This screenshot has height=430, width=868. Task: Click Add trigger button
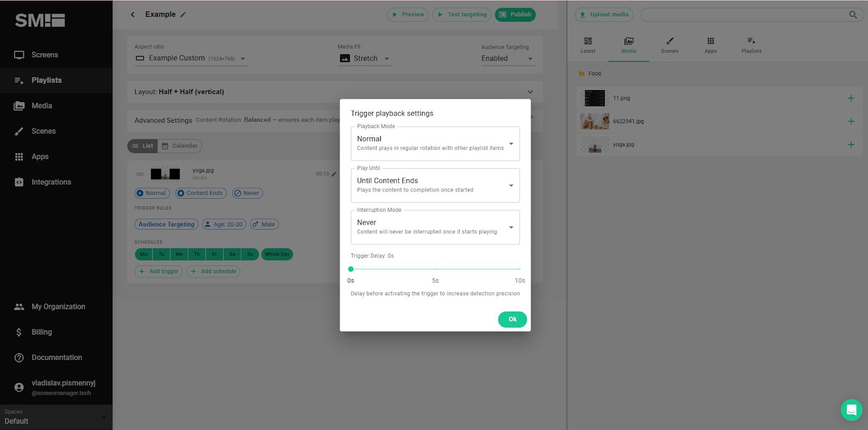point(158,271)
